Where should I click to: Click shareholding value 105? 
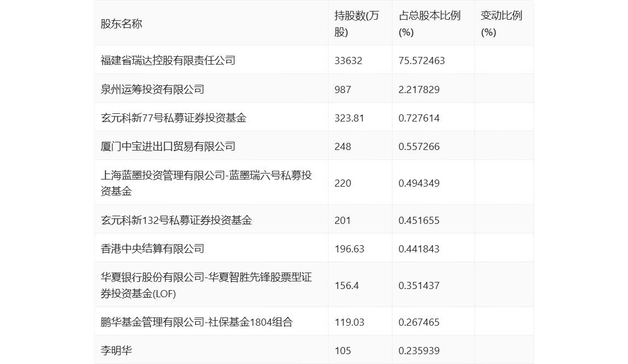click(x=342, y=350)
